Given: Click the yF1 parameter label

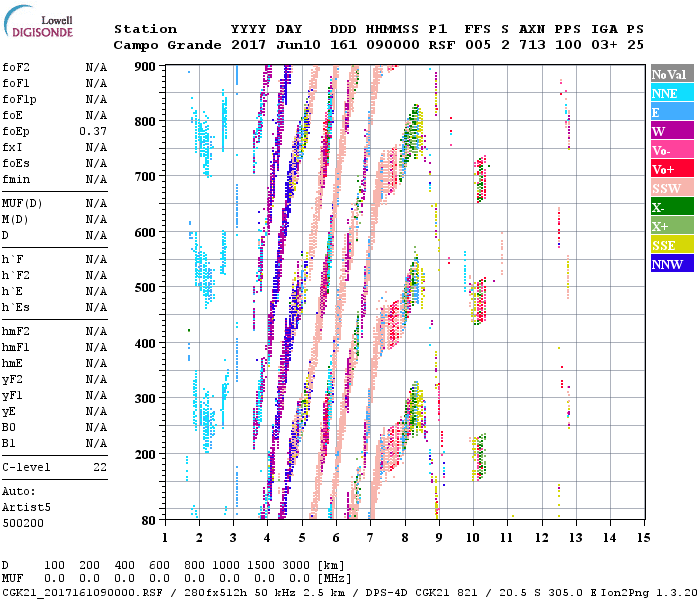Looking at the screenshot, I should tap(12, 396).
